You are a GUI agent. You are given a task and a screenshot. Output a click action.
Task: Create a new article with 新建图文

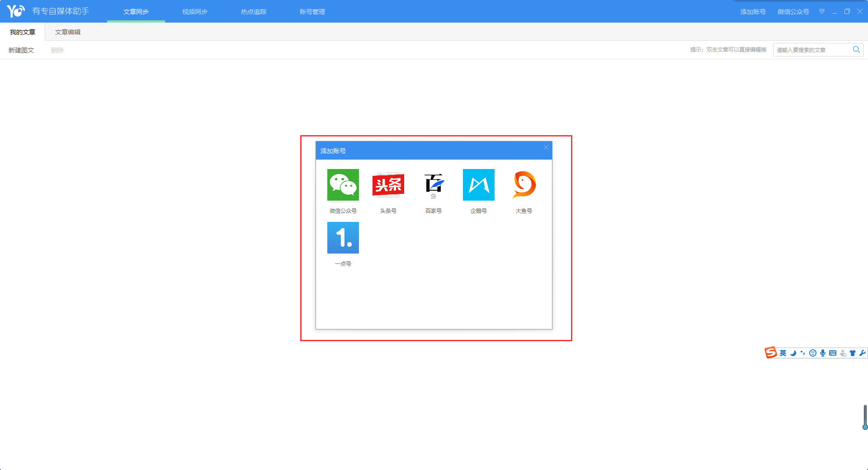click(21, 50)
